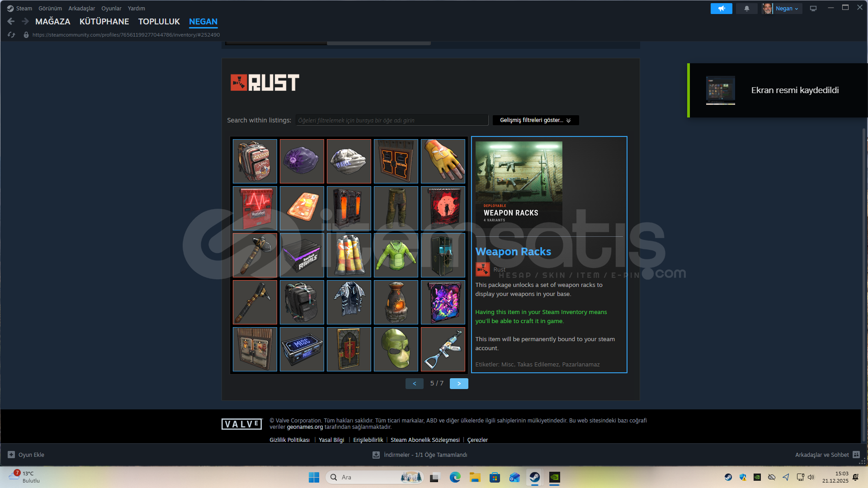Viewport: 868px width, 488px height.
Task: Open the Friends and Chat icon
Action: (856, 455)
